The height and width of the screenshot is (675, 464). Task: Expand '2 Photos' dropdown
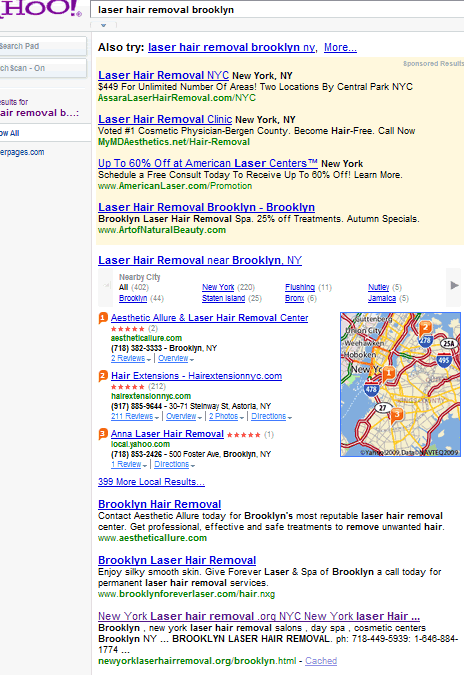coord(226,416)
